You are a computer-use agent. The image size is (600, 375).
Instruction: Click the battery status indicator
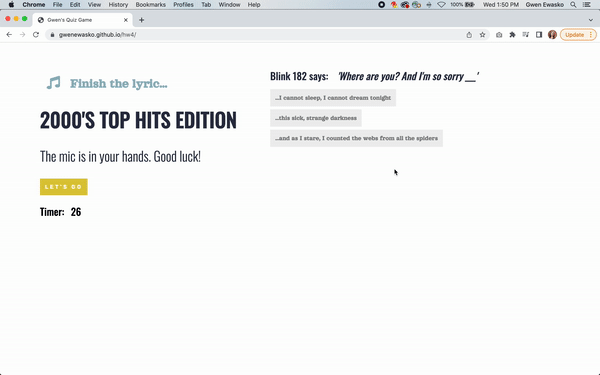(463, 5)
